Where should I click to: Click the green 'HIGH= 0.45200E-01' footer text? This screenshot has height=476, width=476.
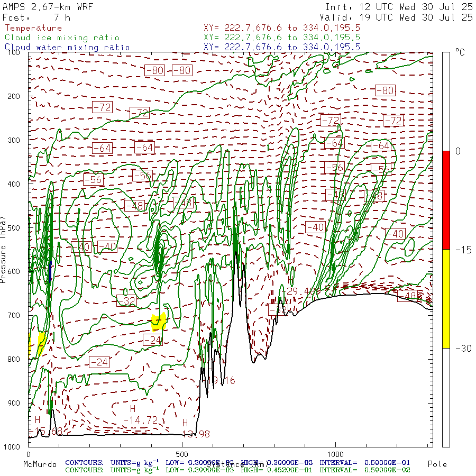[277, 470]
